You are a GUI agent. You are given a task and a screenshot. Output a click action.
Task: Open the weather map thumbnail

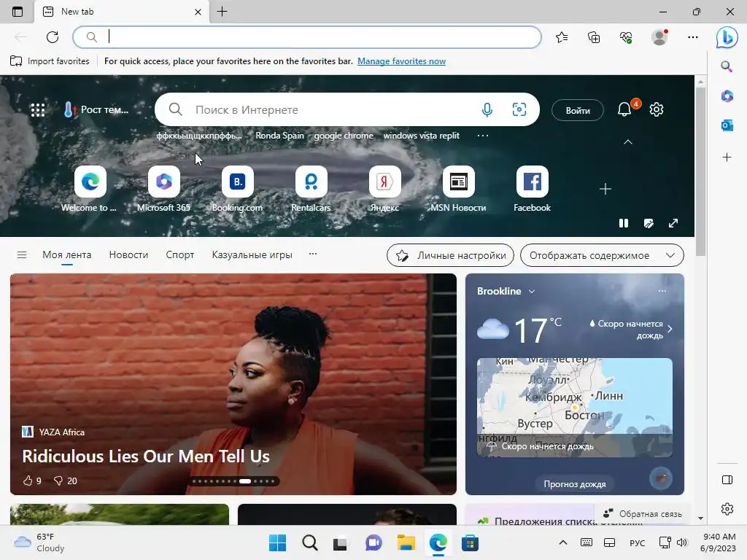click(575, 408)
